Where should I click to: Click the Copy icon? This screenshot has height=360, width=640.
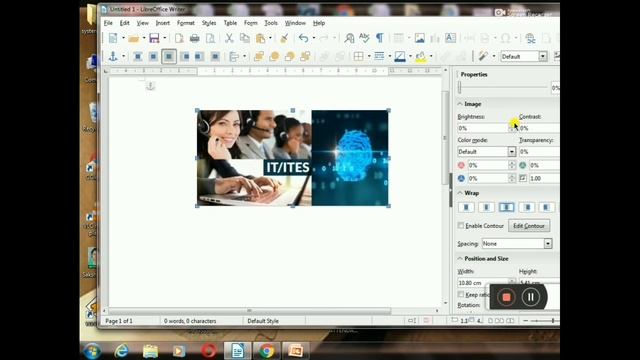coord(245,38)
